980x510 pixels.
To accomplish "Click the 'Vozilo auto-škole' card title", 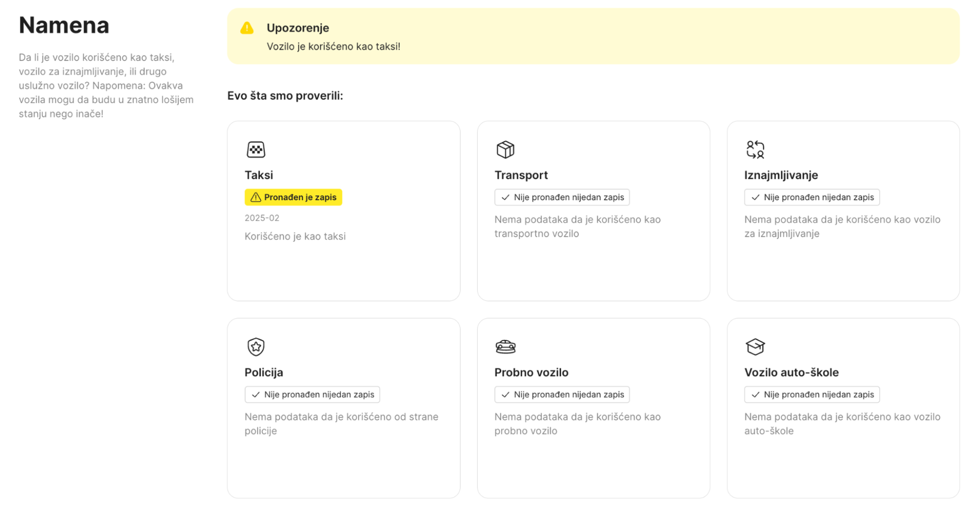I will point(791,372).
